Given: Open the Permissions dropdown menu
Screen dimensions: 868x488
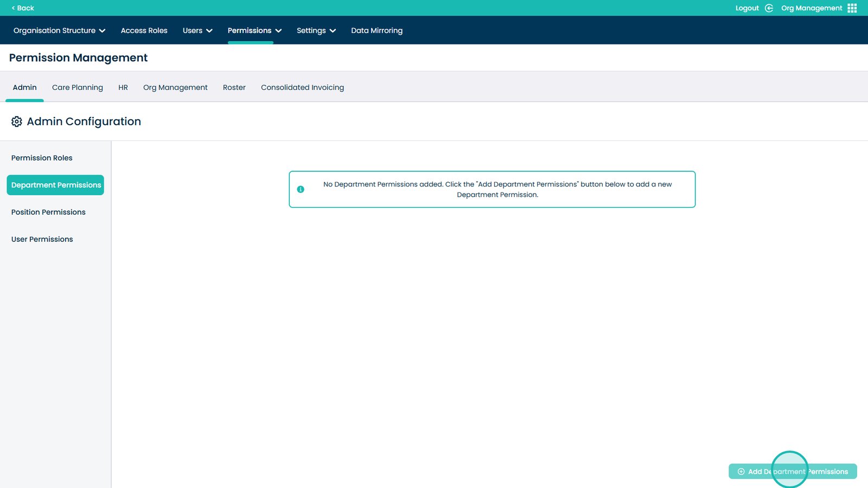Looking at the screenshot, I should [x=254, y=30].
